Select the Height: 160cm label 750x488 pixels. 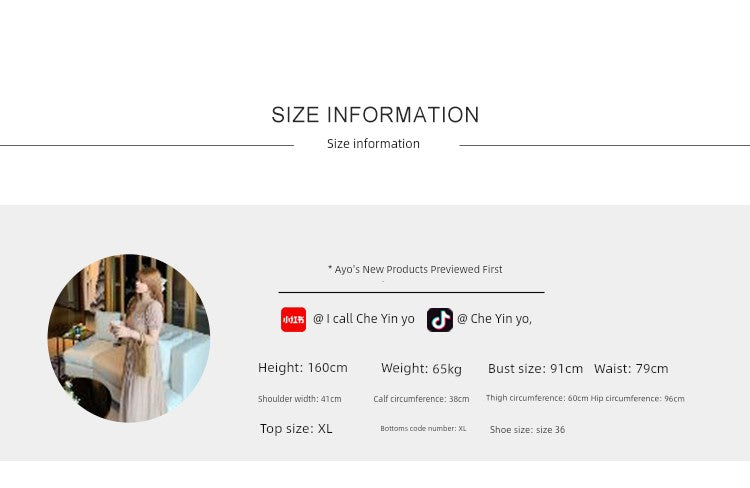pos(303,368)
